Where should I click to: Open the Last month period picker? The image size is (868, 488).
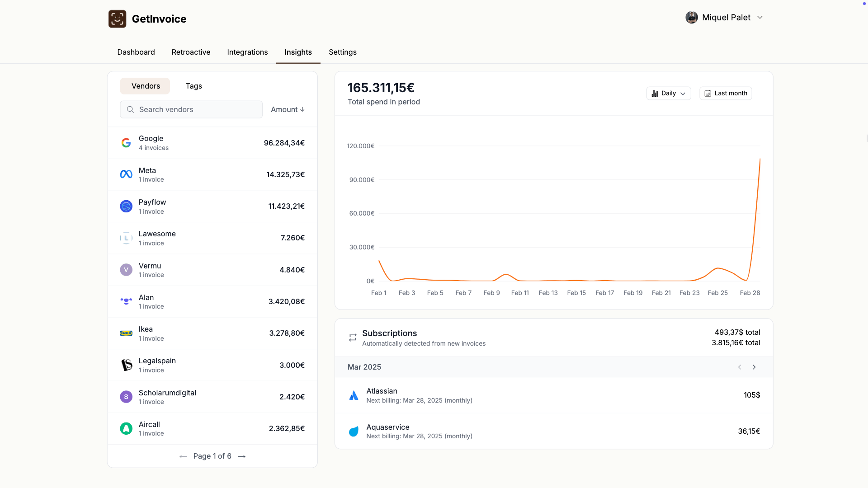point(726,94)
